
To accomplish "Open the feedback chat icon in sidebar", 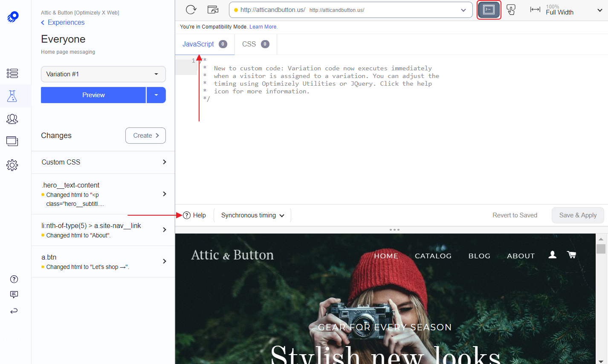I will click(x=14, y=295).
